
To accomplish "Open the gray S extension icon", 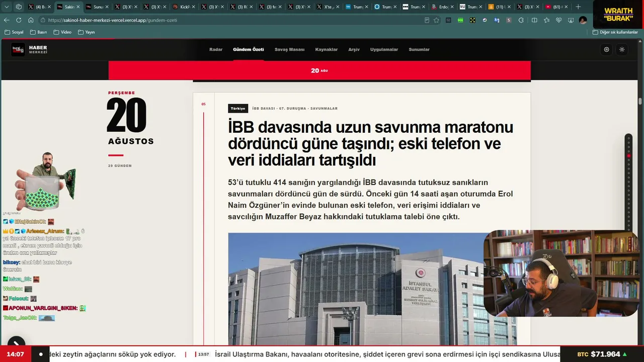I will coord(509,20).
